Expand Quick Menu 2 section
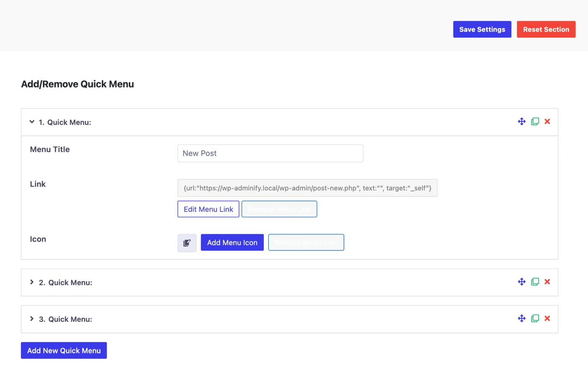This screenshot has width=588, height=375. click(x=31, y=282)
